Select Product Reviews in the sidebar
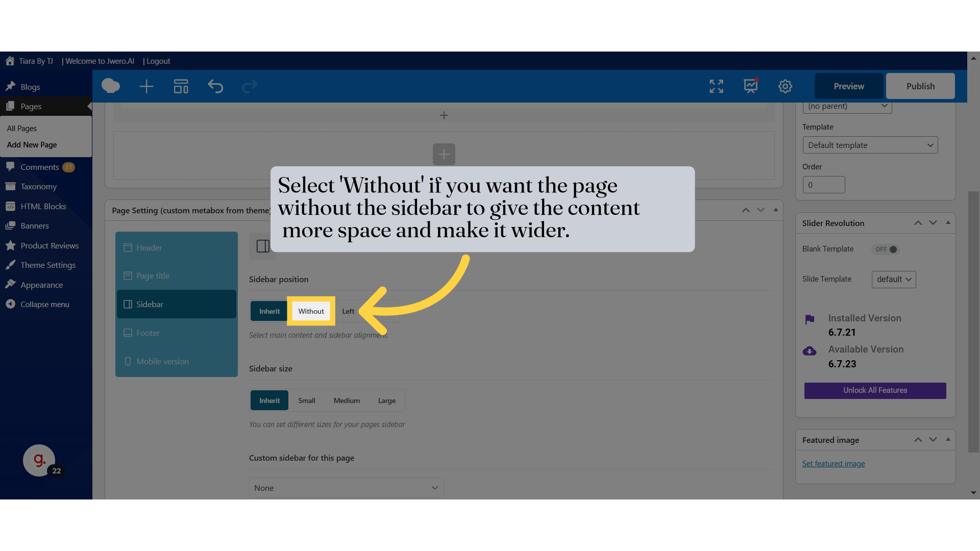Viewport: 980px width, 551px height. tap(48, 245)
